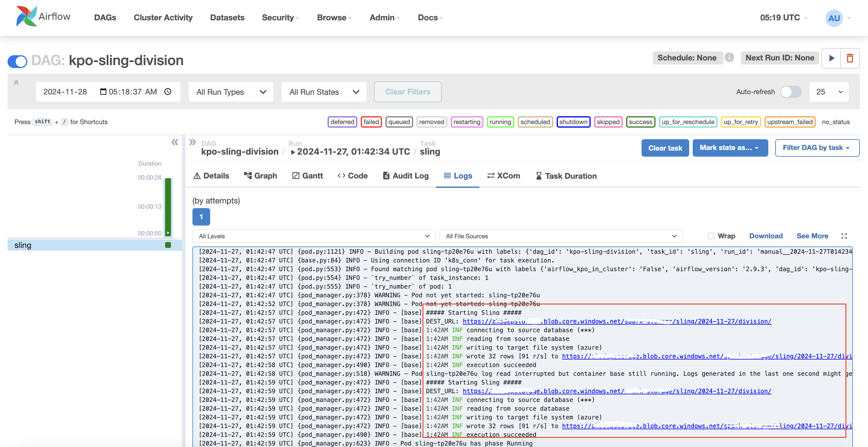Click the failed state legend badge

click(x=371, y=122)
